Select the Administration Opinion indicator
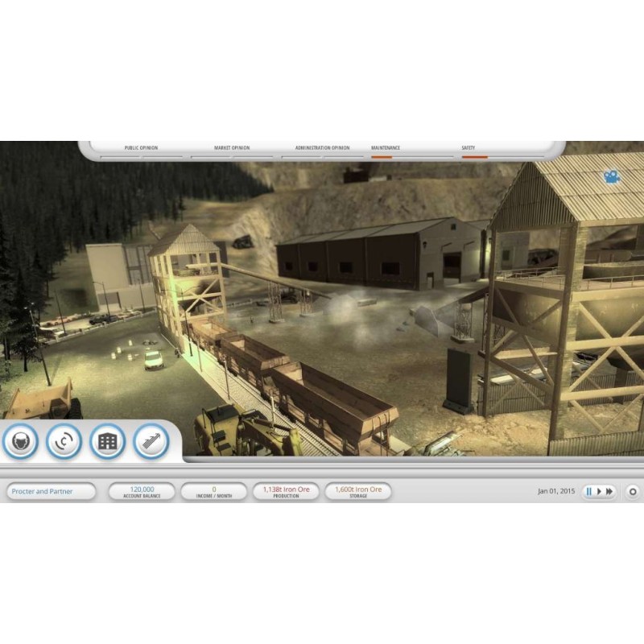The width and height of the screenshot is (644, 644). point(322,151)
